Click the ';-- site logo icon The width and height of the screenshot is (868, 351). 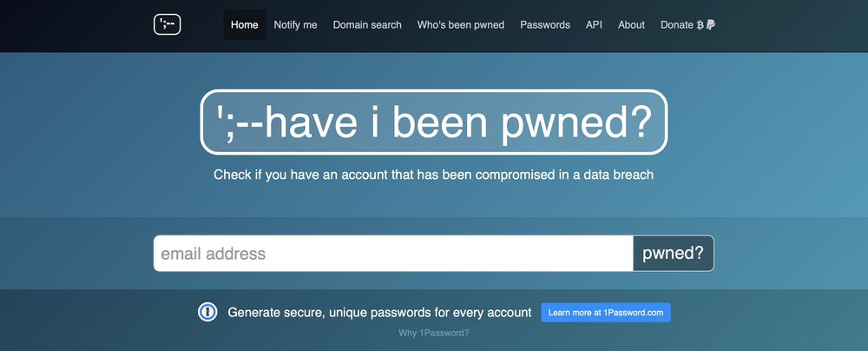167,25
